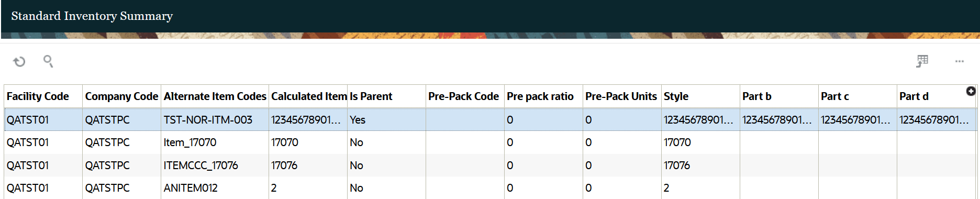Sort by Alternate Item Codes header
Viewport: 980px width, 199px height.
[215, 96]
